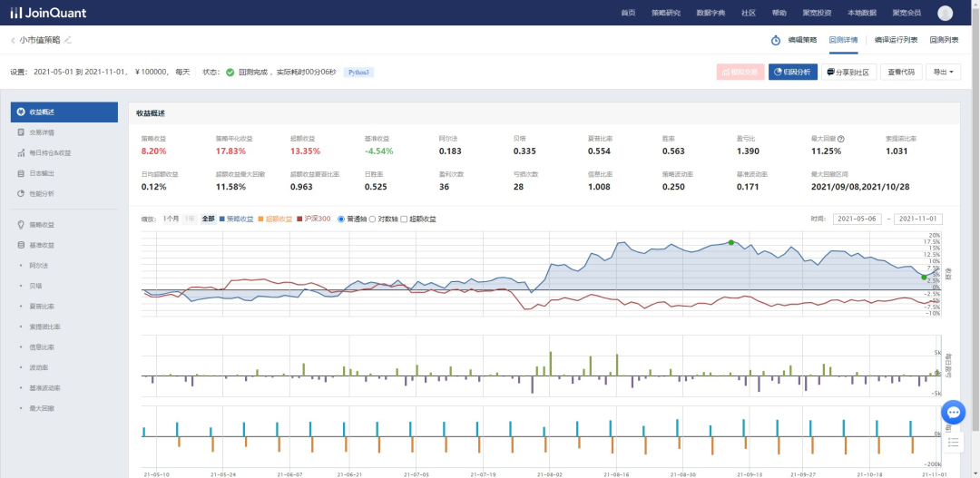
Task: Click the 查看代码 button
Action: coord(901,73)
